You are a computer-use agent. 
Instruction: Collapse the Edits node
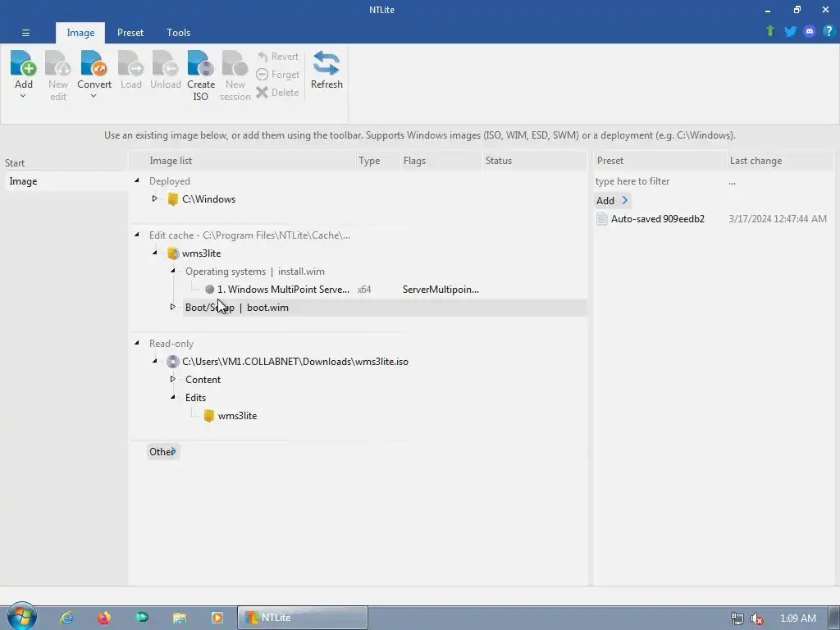173,397
